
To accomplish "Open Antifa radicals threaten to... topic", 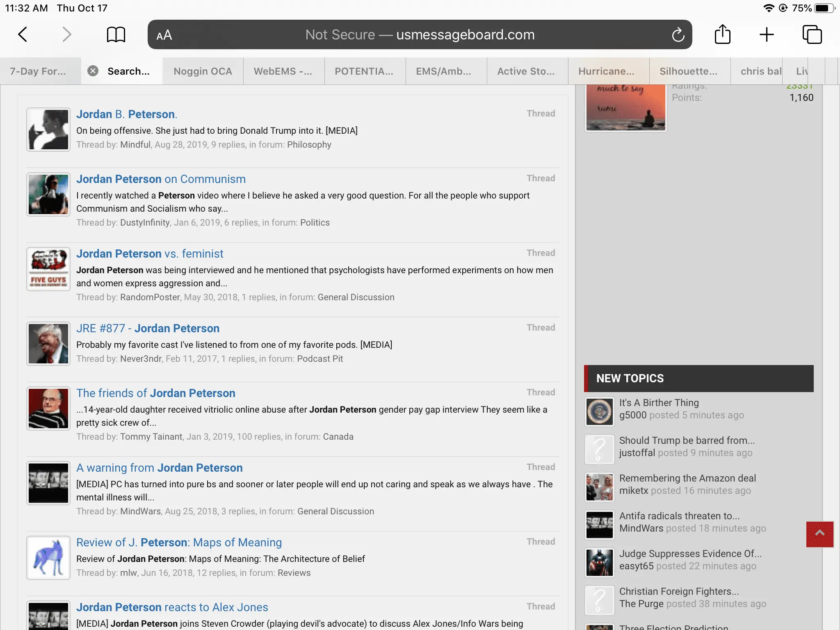I will point(680,516).
